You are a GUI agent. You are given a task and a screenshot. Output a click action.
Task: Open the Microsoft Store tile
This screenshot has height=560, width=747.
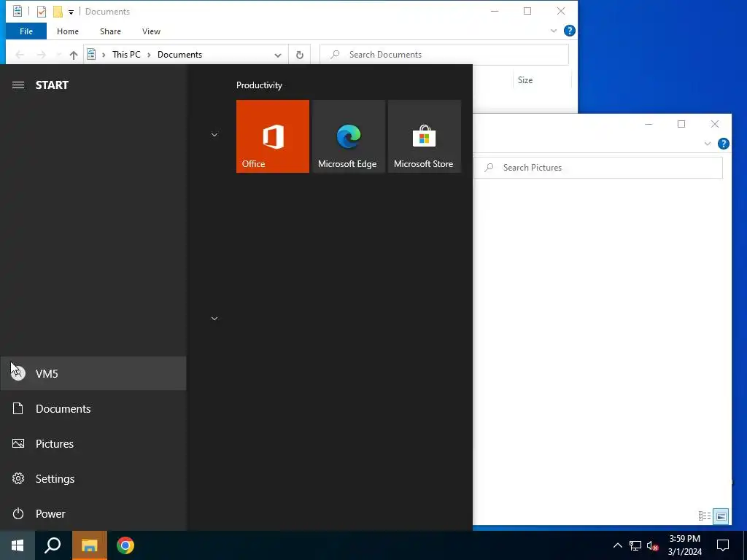point(424,136)
